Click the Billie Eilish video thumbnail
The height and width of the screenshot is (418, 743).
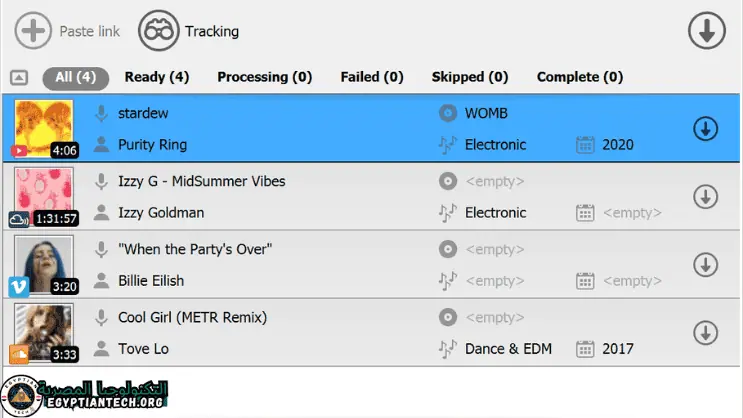coord(43,265)
